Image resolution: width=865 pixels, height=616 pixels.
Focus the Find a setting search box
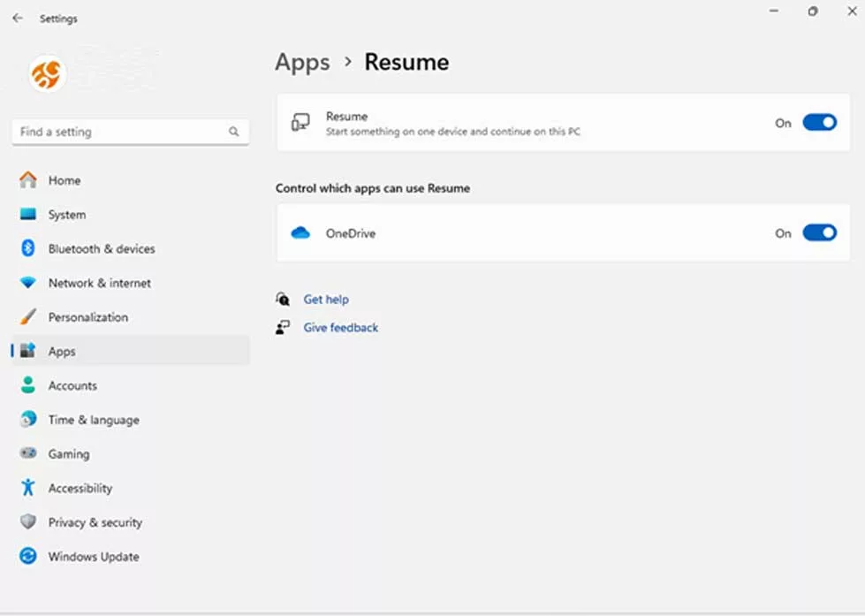130,132
